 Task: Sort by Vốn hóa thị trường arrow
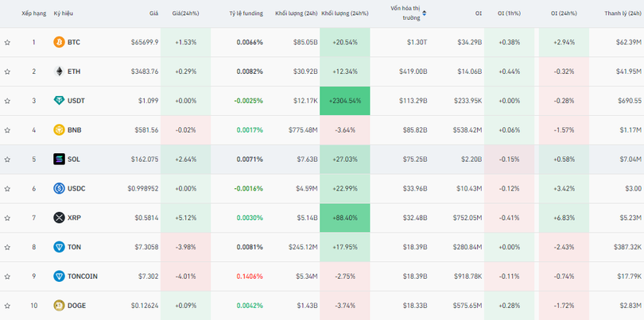click(x=424, y=13)
